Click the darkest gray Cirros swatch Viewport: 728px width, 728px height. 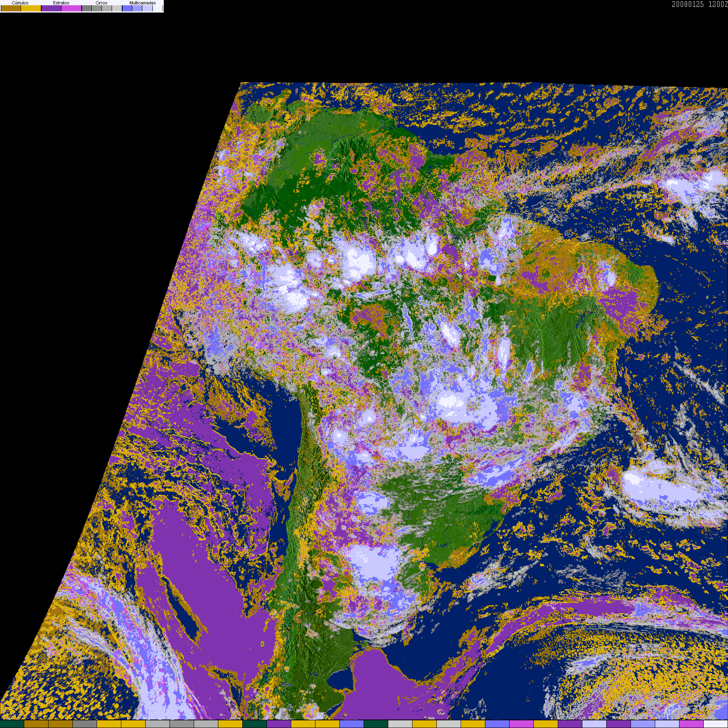(x=87, y=8)
